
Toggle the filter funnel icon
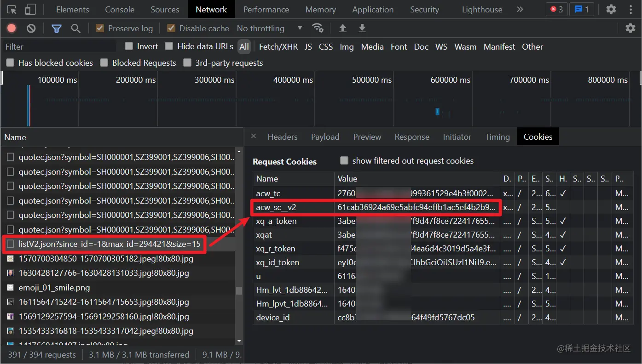[x=57, y=28]
